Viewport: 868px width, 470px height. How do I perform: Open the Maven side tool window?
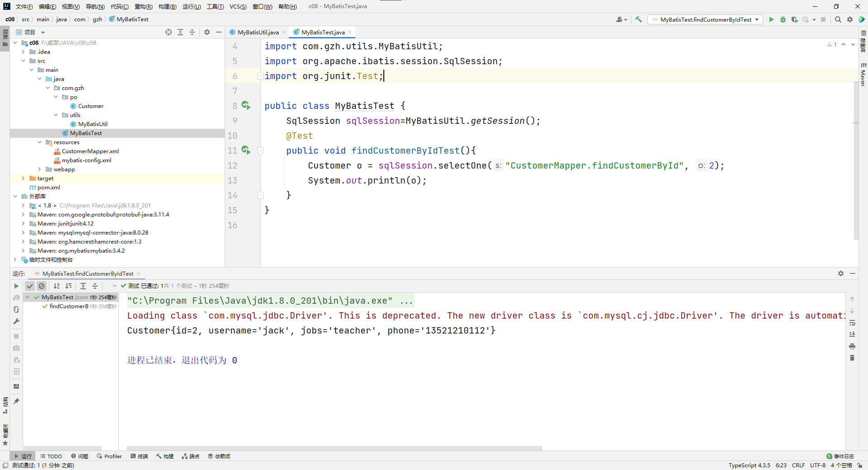click(863, 75)
